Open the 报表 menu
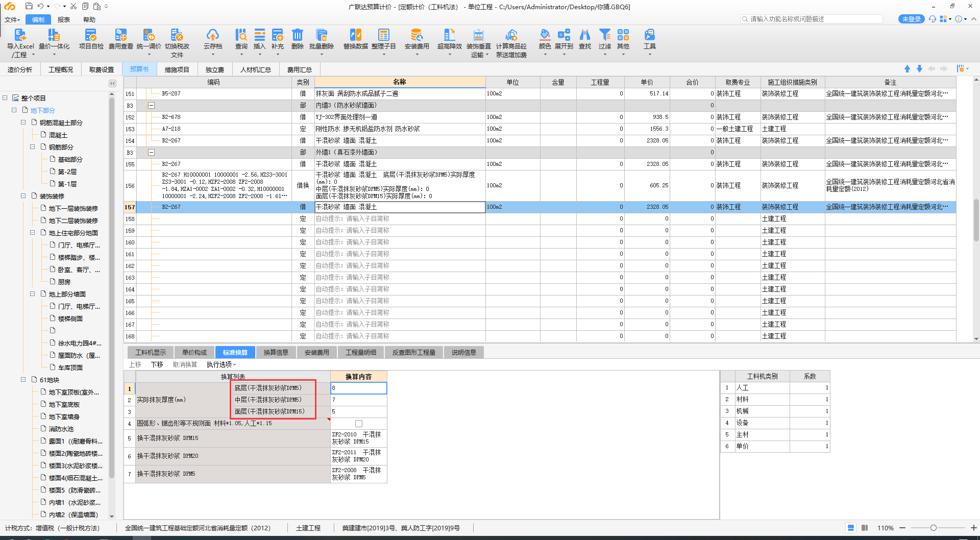The width and height of the screenshot is (980, 540). point(64,19)
